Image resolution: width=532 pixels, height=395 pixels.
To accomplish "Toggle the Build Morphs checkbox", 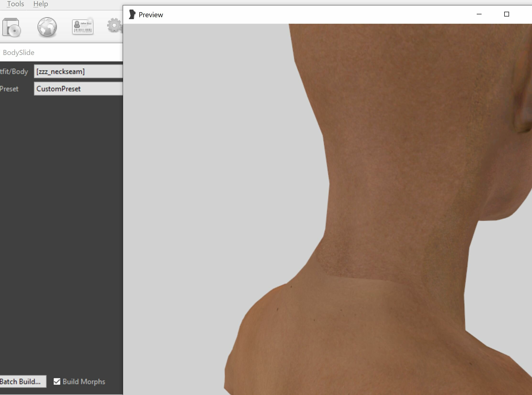I will pyautogui.click(x=57, y=381).
